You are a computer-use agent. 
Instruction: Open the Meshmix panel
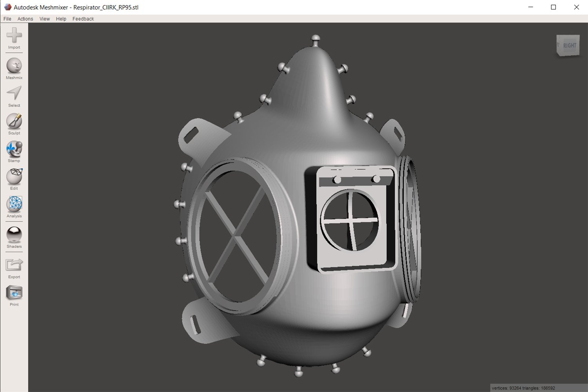tap(14, 69)
